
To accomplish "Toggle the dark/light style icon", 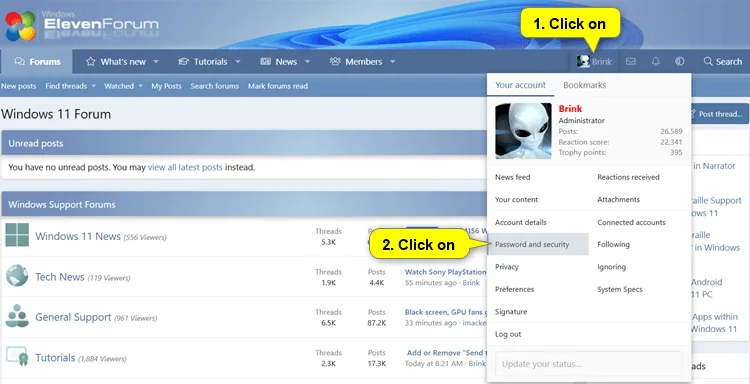I will pos(680,62).
